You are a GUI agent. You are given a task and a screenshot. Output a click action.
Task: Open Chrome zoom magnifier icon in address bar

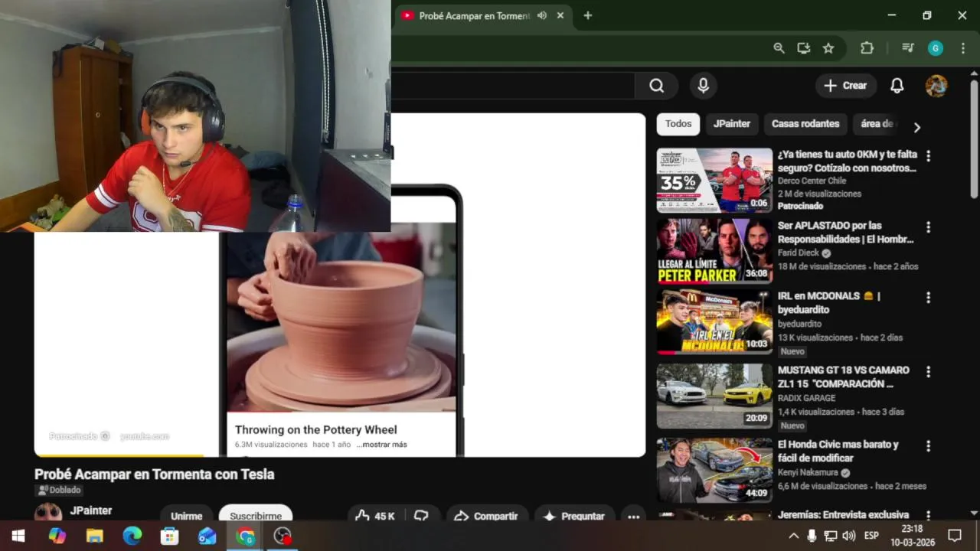click(x=779, y=48)
